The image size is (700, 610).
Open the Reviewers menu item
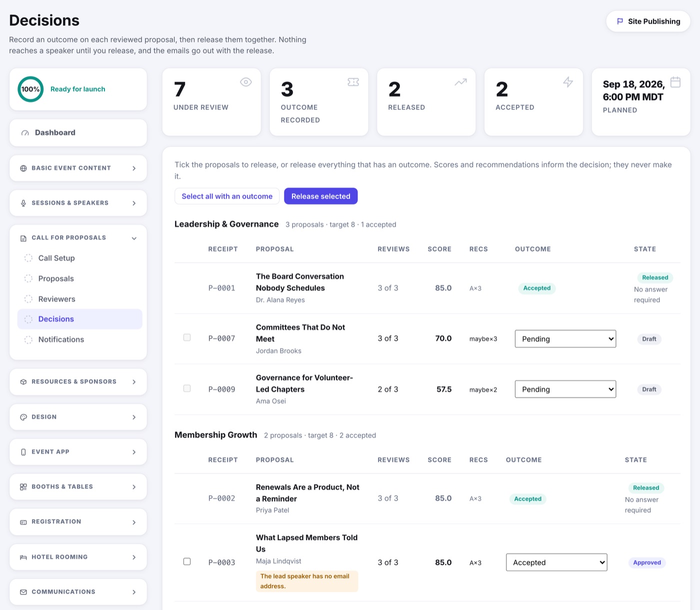point(80,299)
